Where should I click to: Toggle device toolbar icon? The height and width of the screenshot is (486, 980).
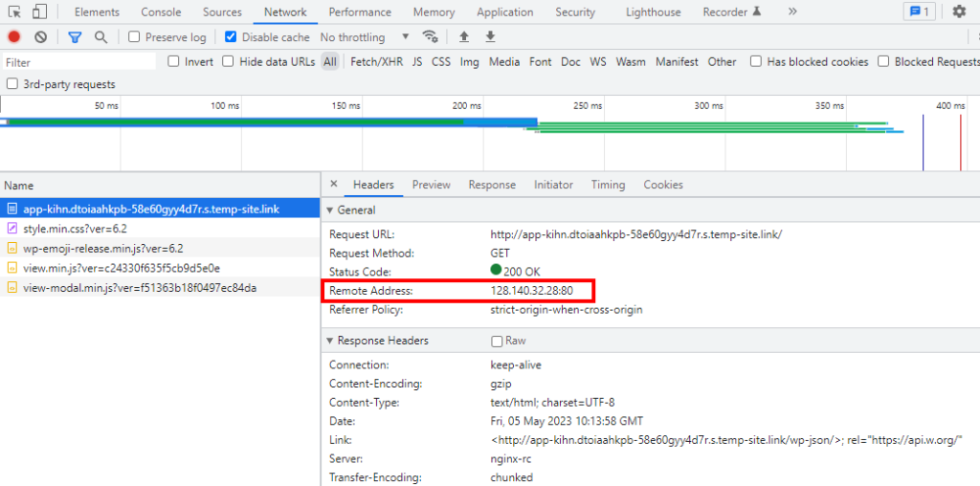40,11
